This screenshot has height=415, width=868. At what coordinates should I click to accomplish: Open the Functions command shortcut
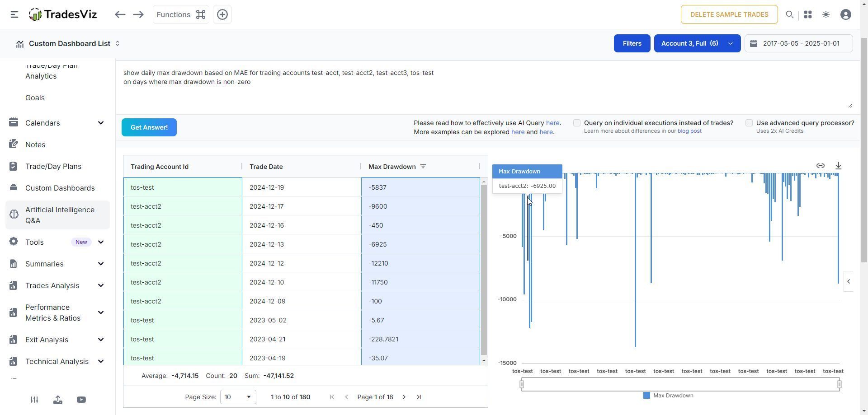click(181, 14)
